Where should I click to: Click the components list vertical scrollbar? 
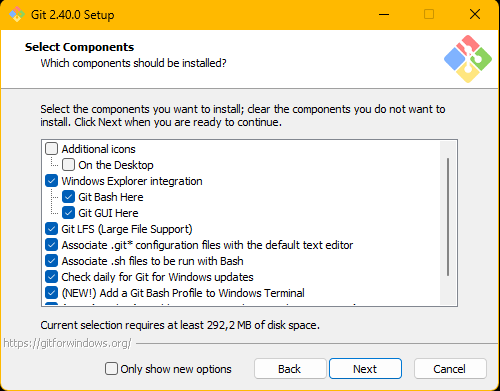[448, 217]
